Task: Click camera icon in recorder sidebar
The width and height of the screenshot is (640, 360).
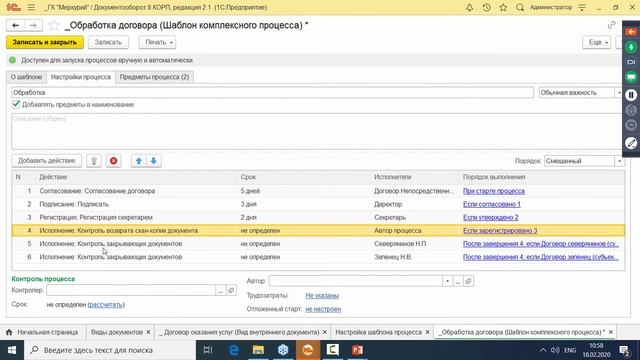Action: [x=631, y=62]
